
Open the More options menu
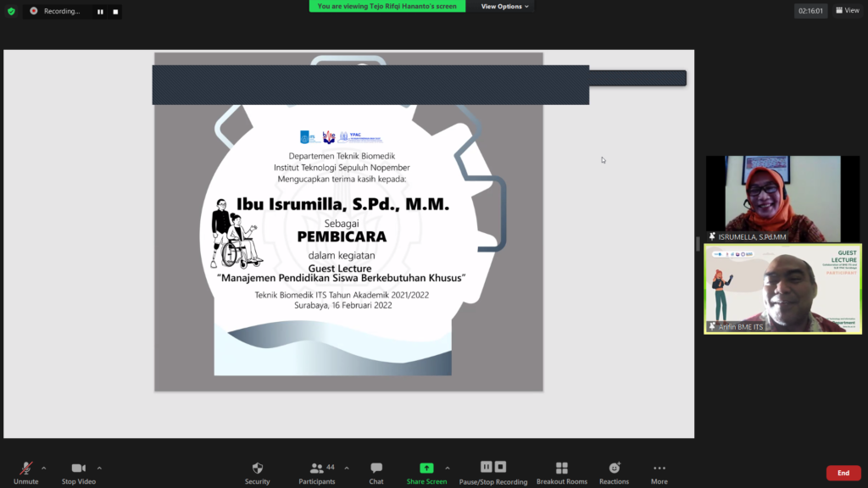[659, 469]
